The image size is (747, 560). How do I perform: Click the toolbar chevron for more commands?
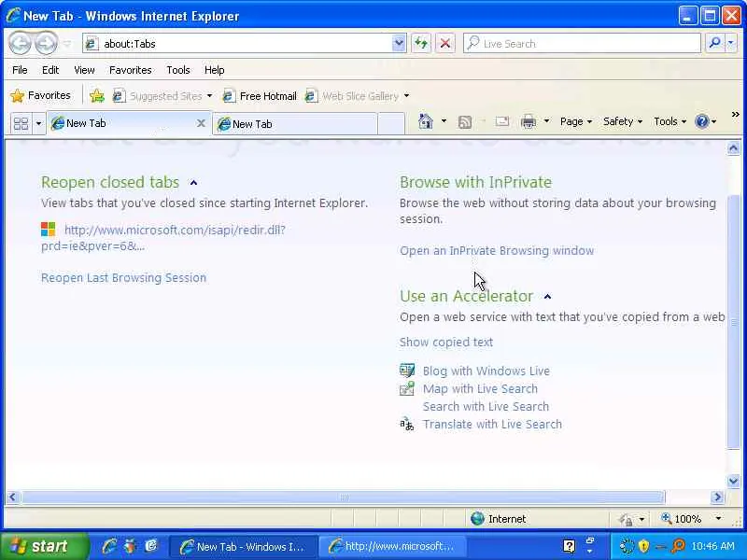tap(735, 115)
